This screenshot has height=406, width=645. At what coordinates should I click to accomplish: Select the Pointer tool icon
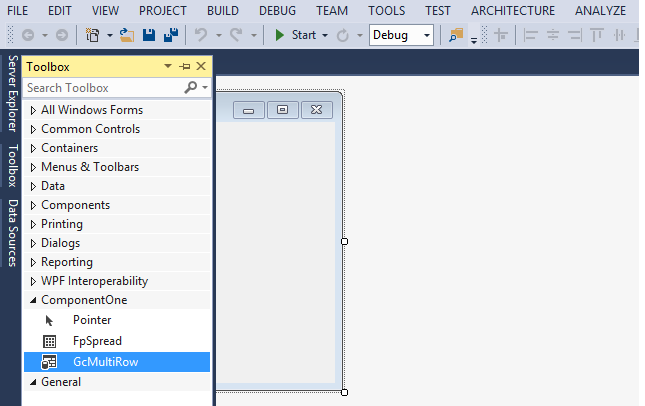[49, 320]
